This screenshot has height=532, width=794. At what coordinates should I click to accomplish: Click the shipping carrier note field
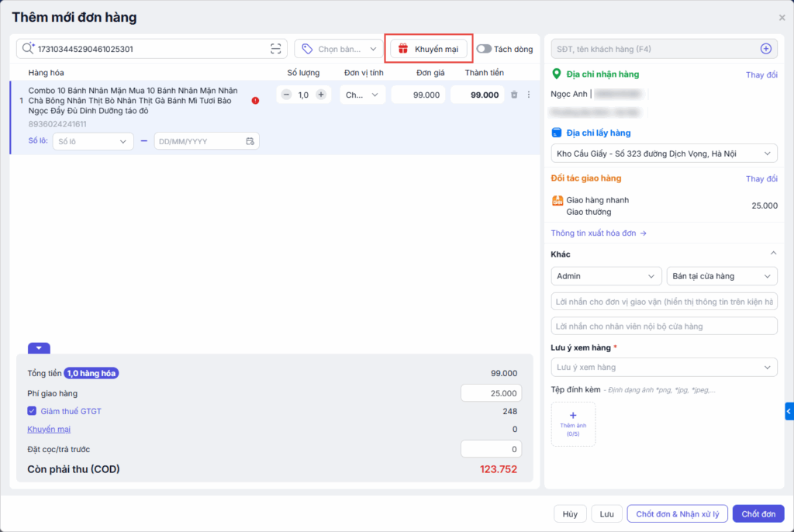(664, 302)
